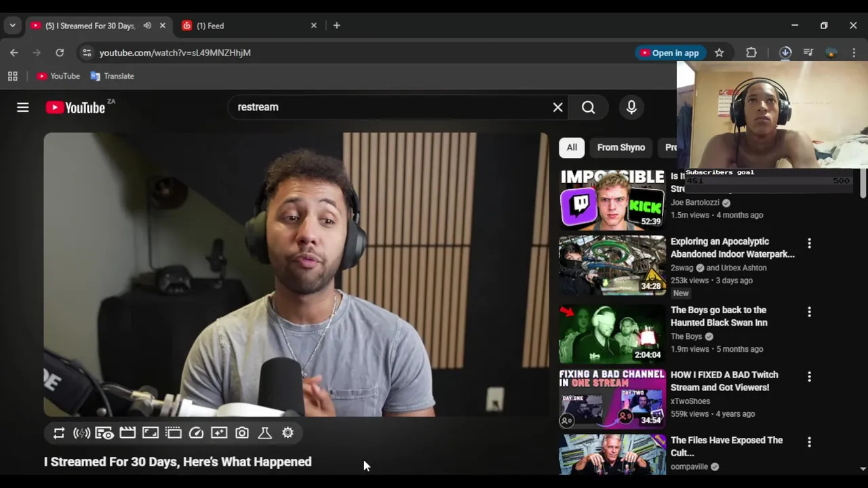Select the From Shyno filter chip
The image size is (868, 488).
click(621, 147)
